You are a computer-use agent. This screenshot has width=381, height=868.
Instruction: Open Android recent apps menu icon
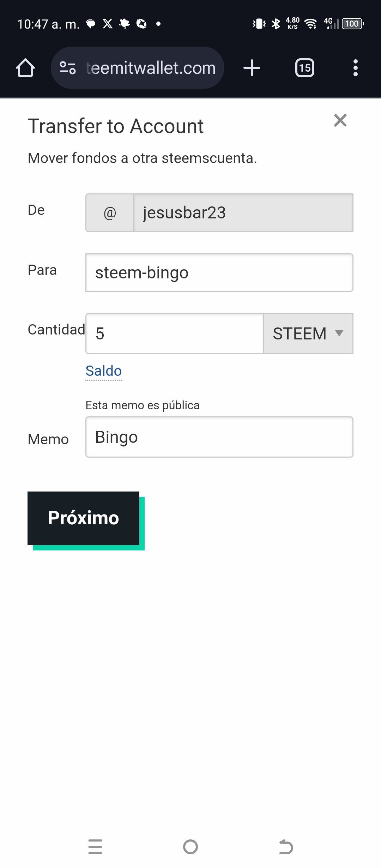tap(95, 847)
